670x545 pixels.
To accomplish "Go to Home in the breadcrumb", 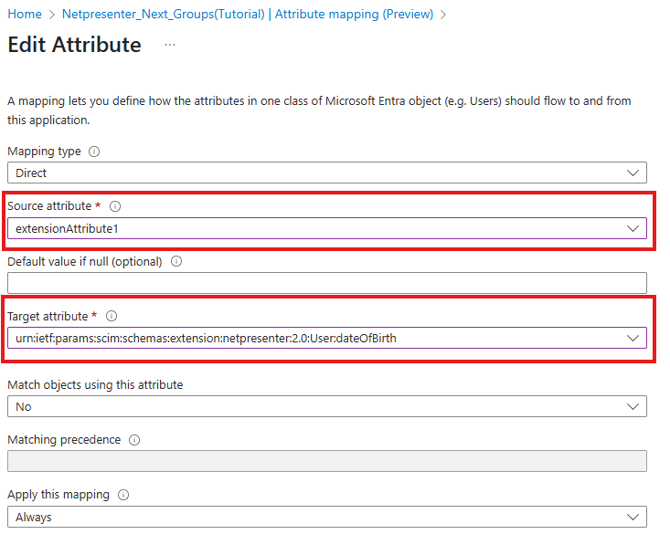I will (25, 15).
